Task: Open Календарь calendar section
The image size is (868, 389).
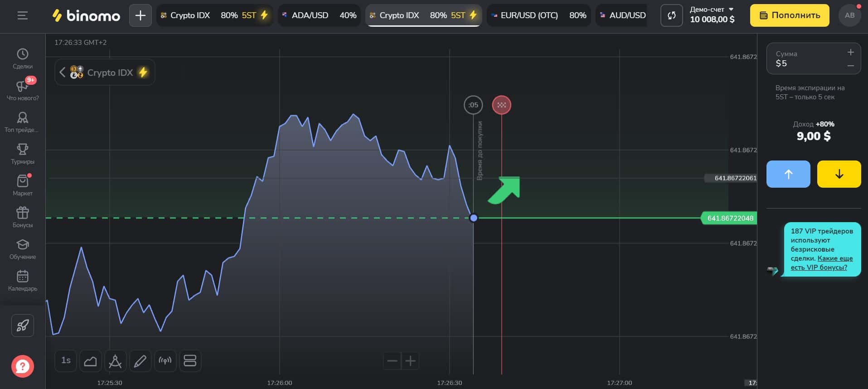Action: [23, 281]
